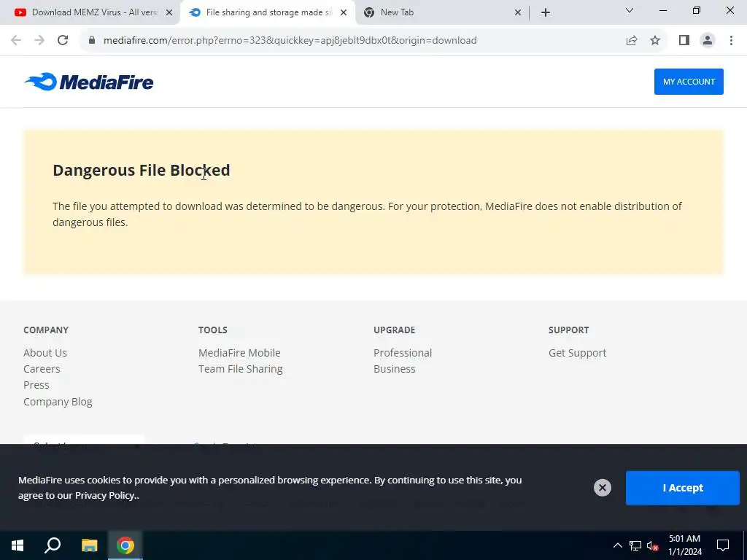The image size is (747, 560).
Task: Open the Business upgrade link
Action: point(395,369)
